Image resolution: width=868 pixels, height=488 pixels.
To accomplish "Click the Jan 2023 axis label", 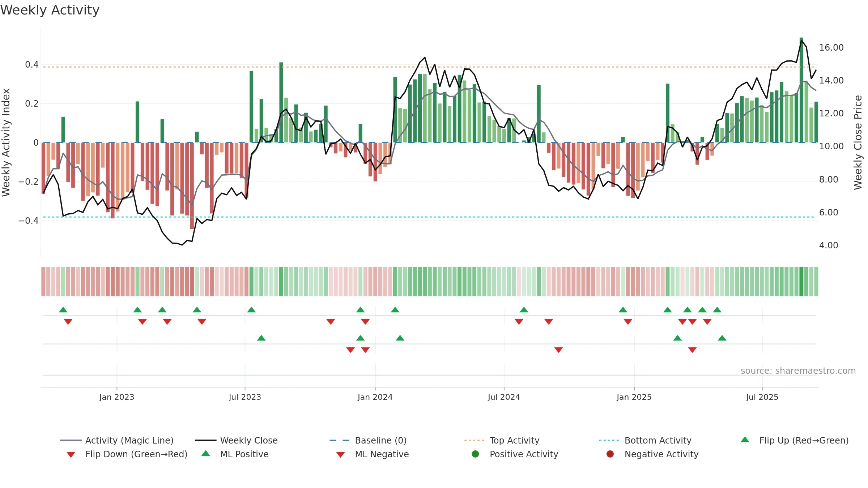I will pyautogui.click(x=117, y=397).
